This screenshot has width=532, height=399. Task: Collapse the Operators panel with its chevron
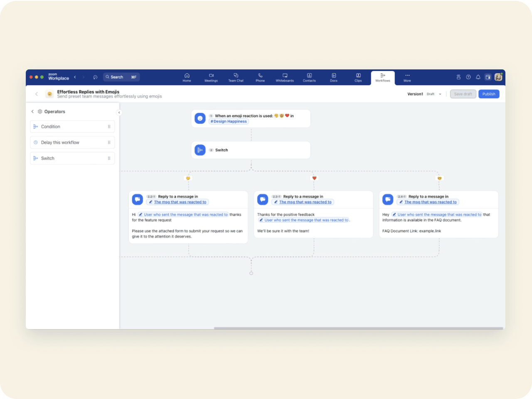(x=32, y=111)
